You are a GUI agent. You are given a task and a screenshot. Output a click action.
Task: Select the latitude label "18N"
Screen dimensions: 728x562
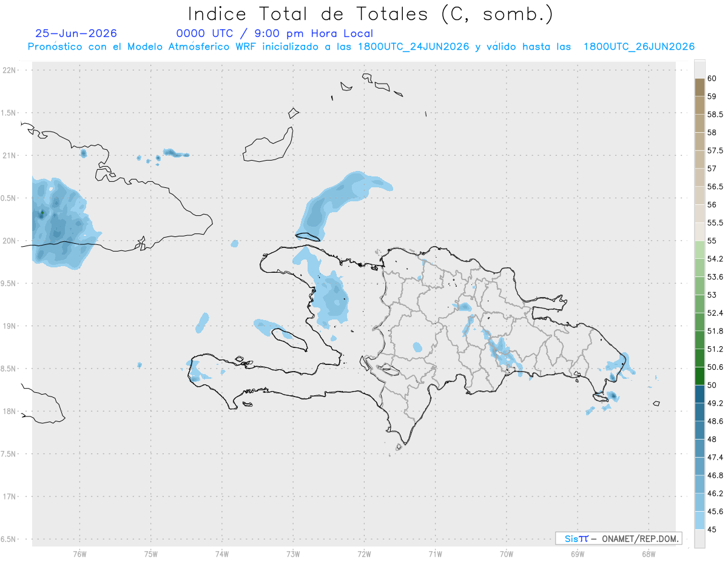click(x=10, y=412)
